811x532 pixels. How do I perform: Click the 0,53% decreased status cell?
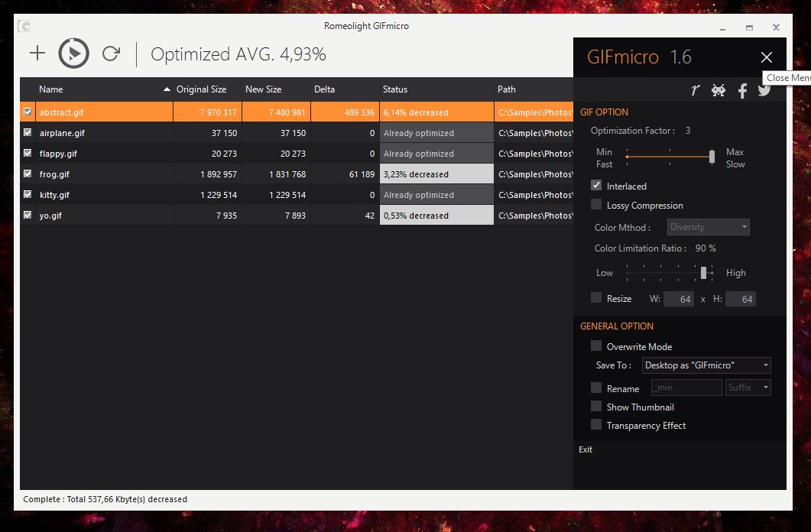point(436,215)
